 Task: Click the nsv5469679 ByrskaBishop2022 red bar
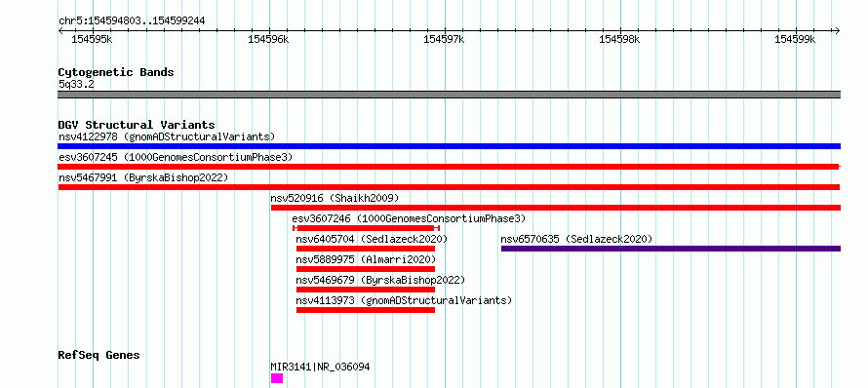366,290
